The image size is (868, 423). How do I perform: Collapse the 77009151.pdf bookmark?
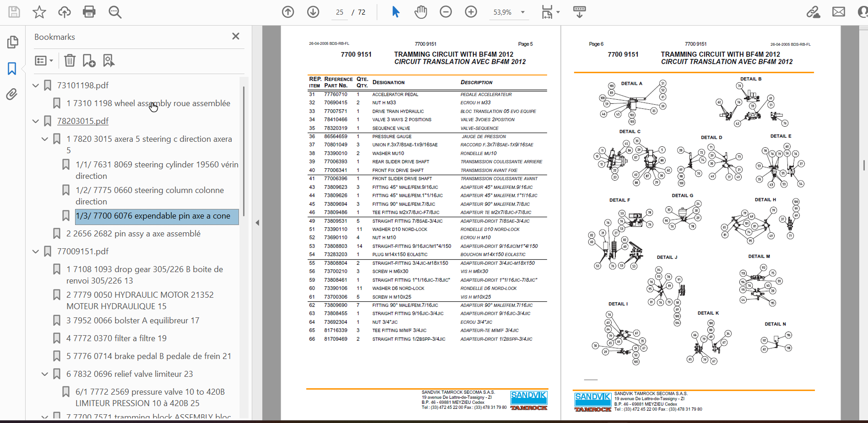(x=36, y=251)
